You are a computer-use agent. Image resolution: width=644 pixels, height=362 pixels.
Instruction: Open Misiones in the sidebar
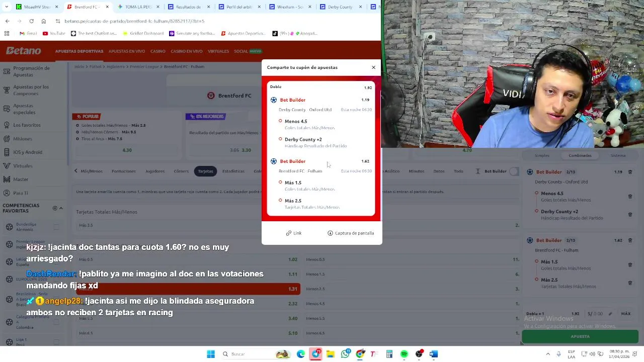22,139
